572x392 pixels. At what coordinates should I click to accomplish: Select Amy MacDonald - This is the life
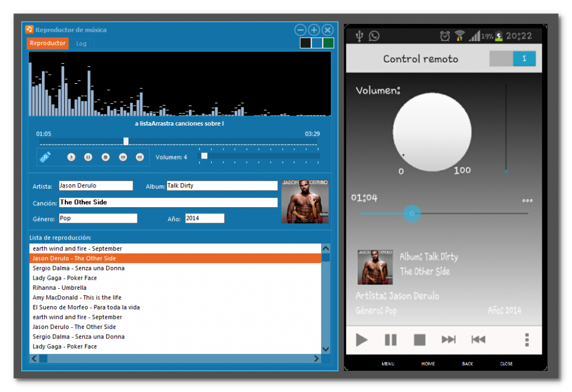(x=175, y=298)
